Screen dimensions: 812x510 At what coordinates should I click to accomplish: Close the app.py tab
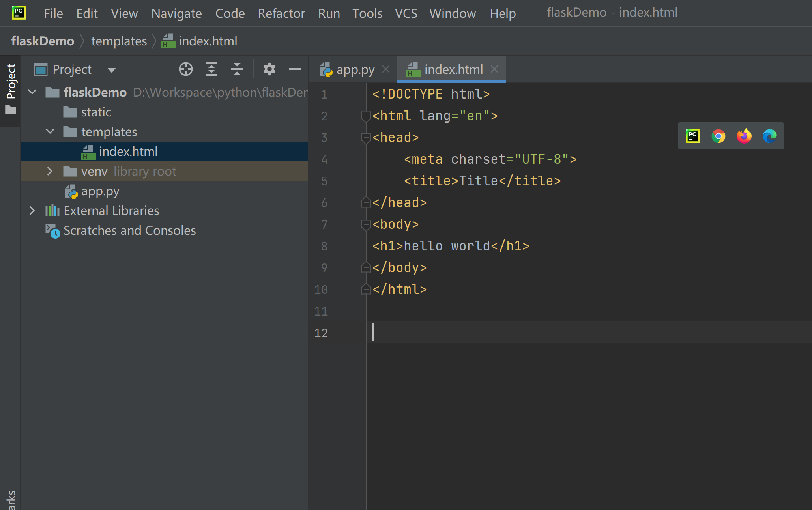386,69
